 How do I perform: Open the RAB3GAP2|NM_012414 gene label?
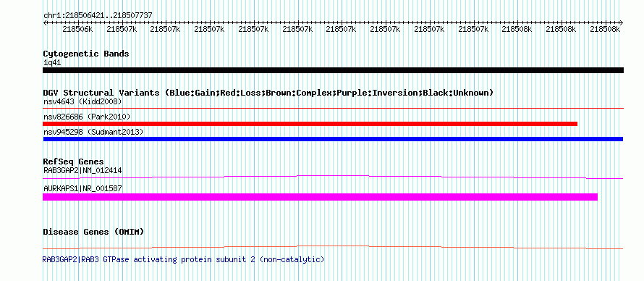(x=82, y=170)
